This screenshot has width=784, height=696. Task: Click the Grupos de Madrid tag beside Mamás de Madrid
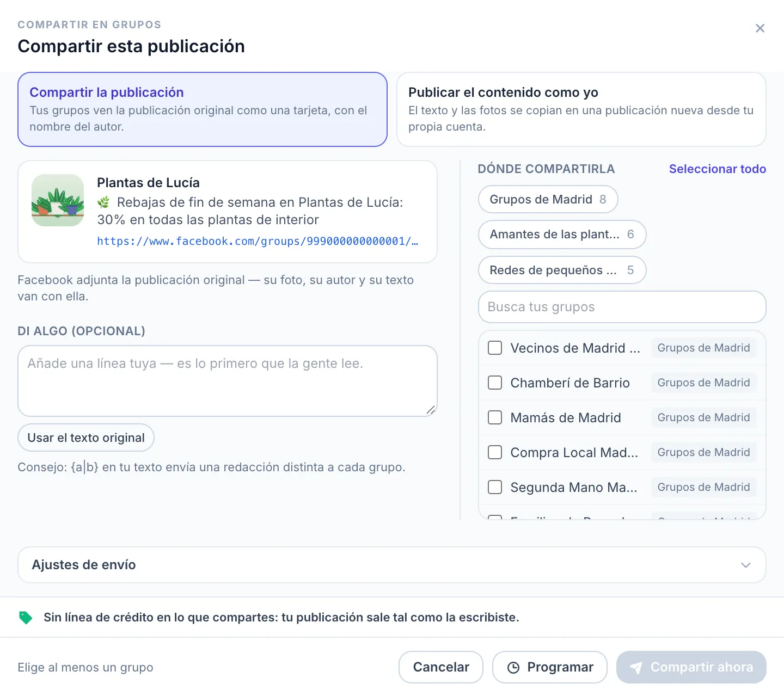click(703, 417)
